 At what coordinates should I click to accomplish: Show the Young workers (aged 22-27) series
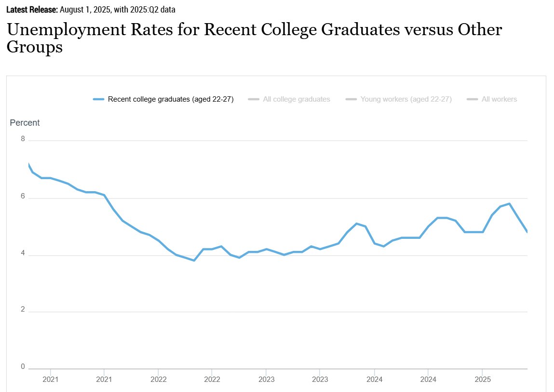tap(399, 99)
